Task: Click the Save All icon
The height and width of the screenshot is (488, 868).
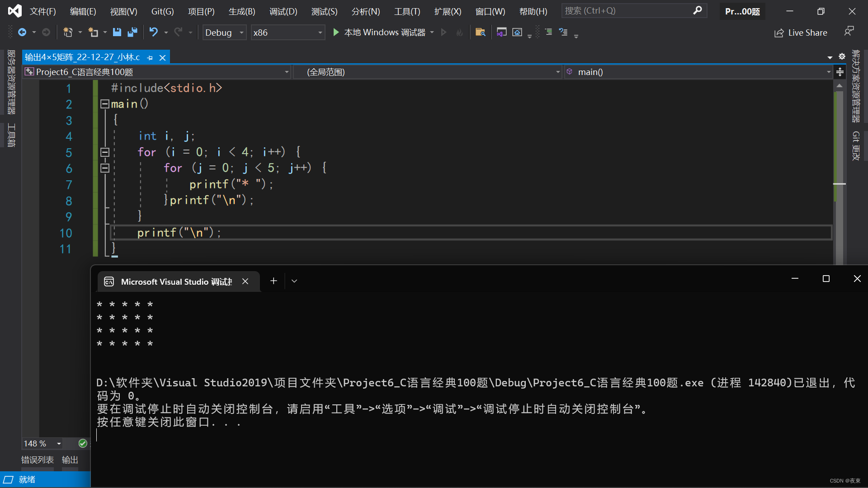Action: pyautogui.click(x=132, y=32)
